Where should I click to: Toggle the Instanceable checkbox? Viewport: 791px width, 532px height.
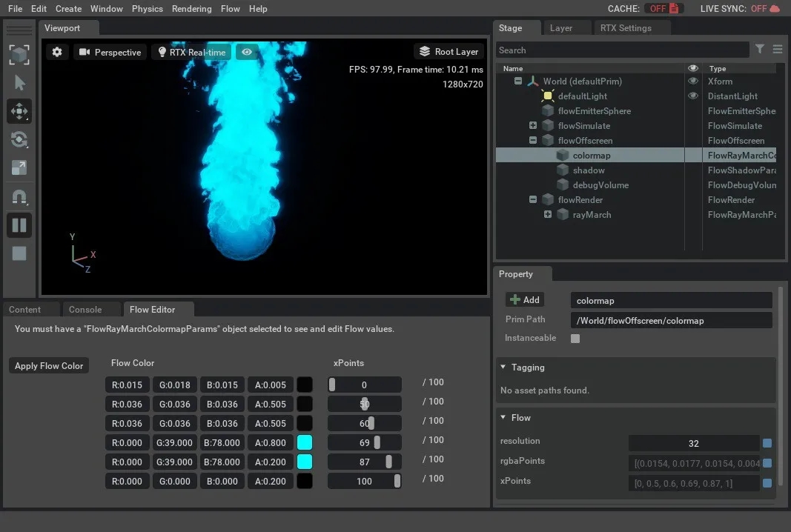575,339
